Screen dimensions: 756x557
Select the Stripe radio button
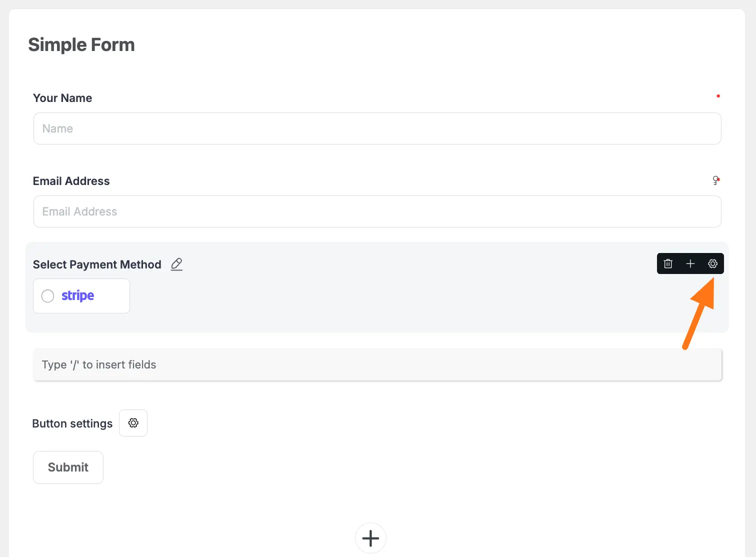48,296
